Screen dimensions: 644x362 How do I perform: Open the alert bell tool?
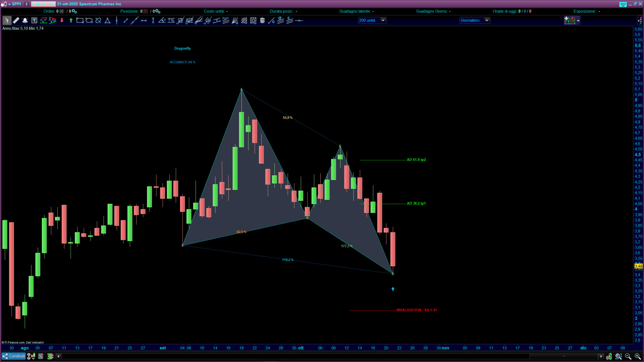pos(25,20)
